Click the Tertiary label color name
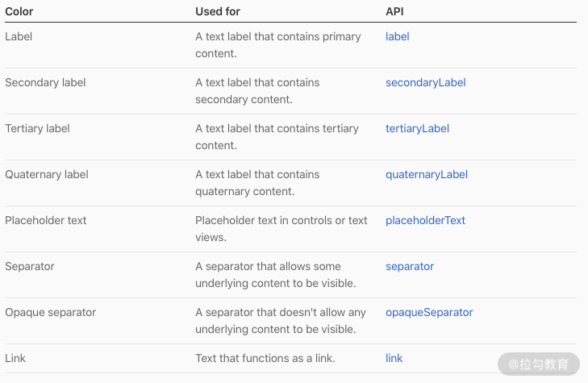The image size is (588, 383). point(37,128)
